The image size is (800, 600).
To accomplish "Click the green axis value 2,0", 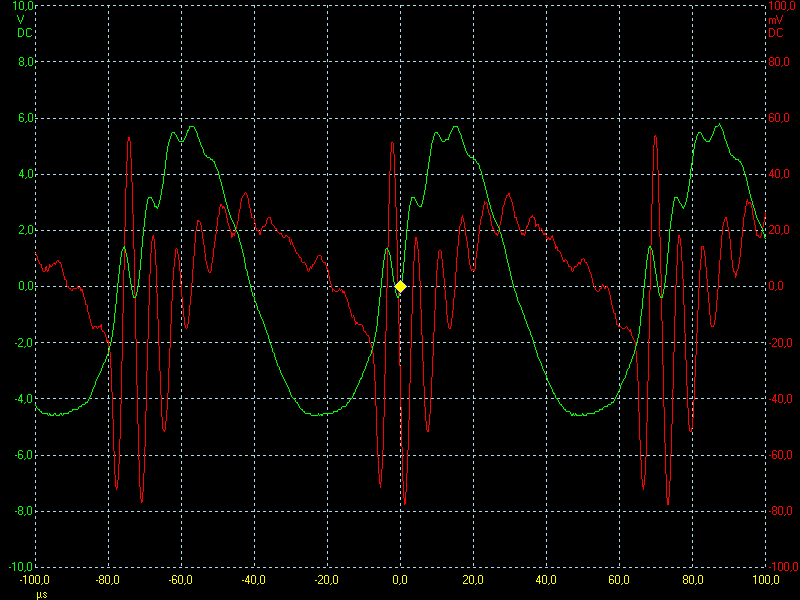I will click(x=26, y=230).
